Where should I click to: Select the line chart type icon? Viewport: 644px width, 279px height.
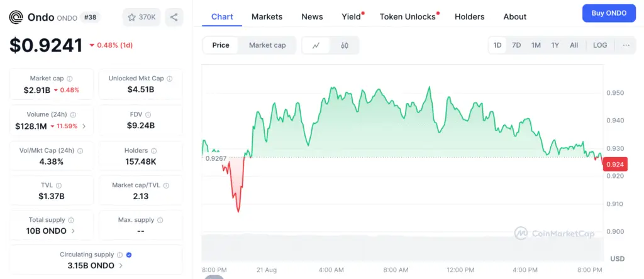click(x=316, y=45)
